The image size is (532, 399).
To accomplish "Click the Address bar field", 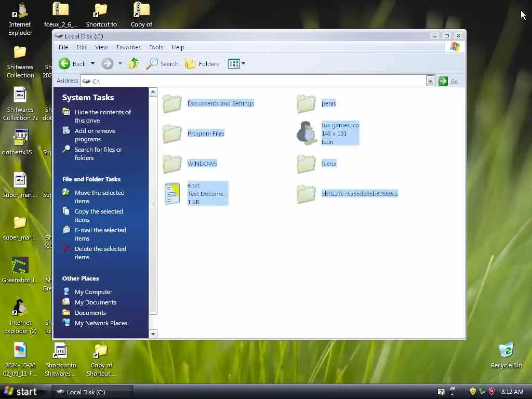I will (x=254, y=81).
